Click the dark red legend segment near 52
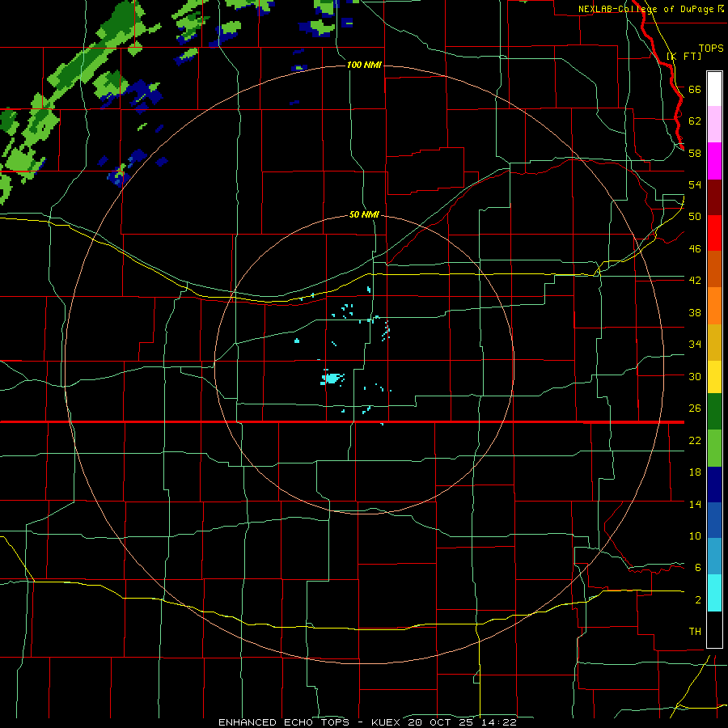This screenshot has height=728, width=728. click(x=714, y=197)
